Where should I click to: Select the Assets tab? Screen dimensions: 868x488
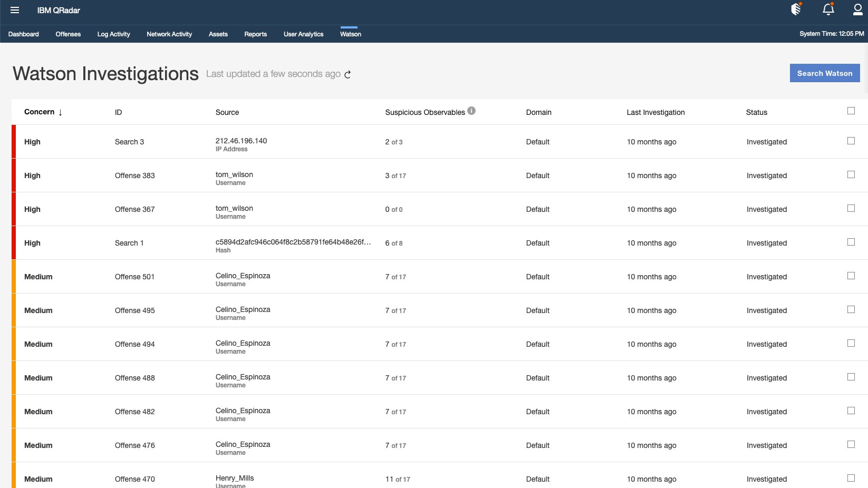[218, 34]
